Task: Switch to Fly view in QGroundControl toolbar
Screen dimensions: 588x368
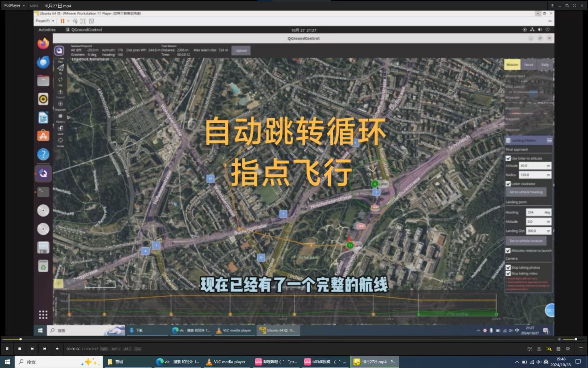Action: pyautogui.click(x=60, y=68)
